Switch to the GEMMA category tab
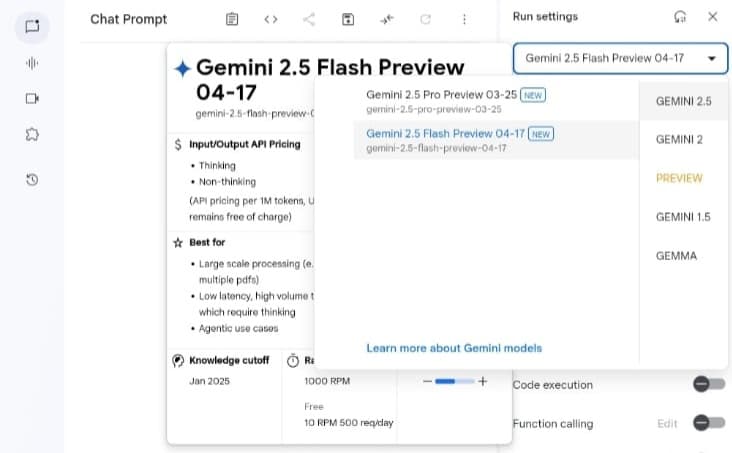732x453 pixels. point(676,256)
